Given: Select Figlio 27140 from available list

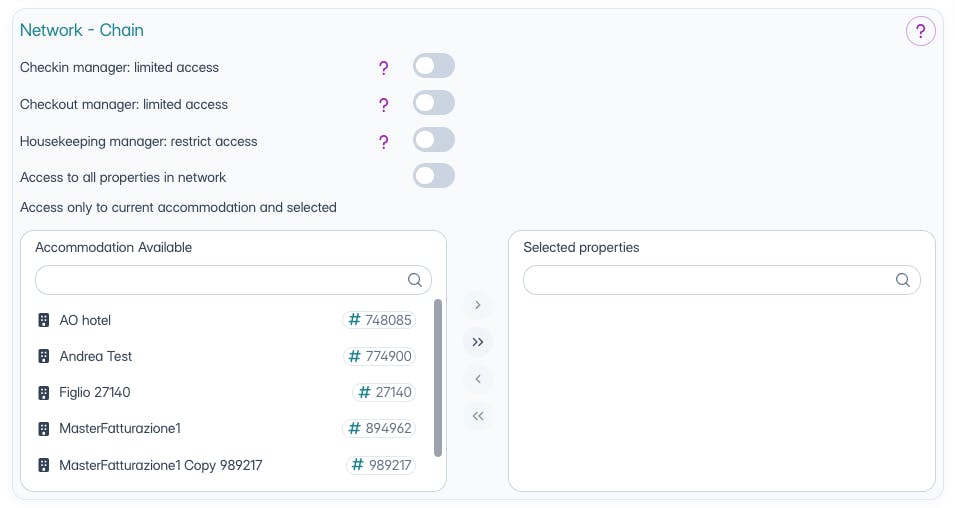Looking at the screenshot, I should (x=95, y=392).
